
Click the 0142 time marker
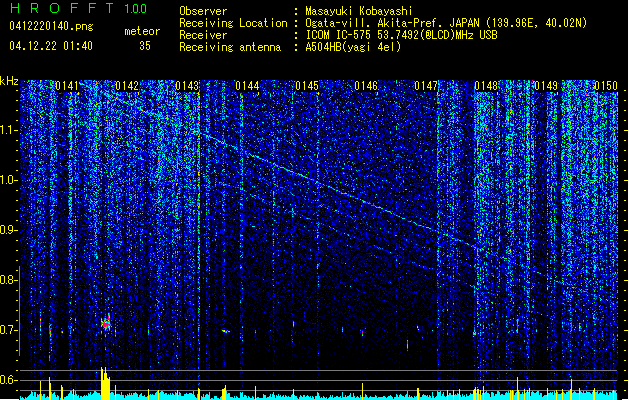127,86
